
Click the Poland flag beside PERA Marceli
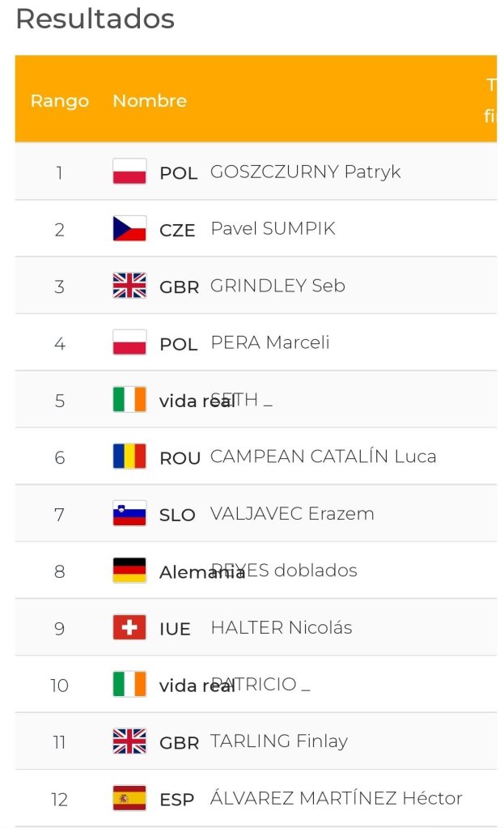pyautogui.click(x=129, y=343)
